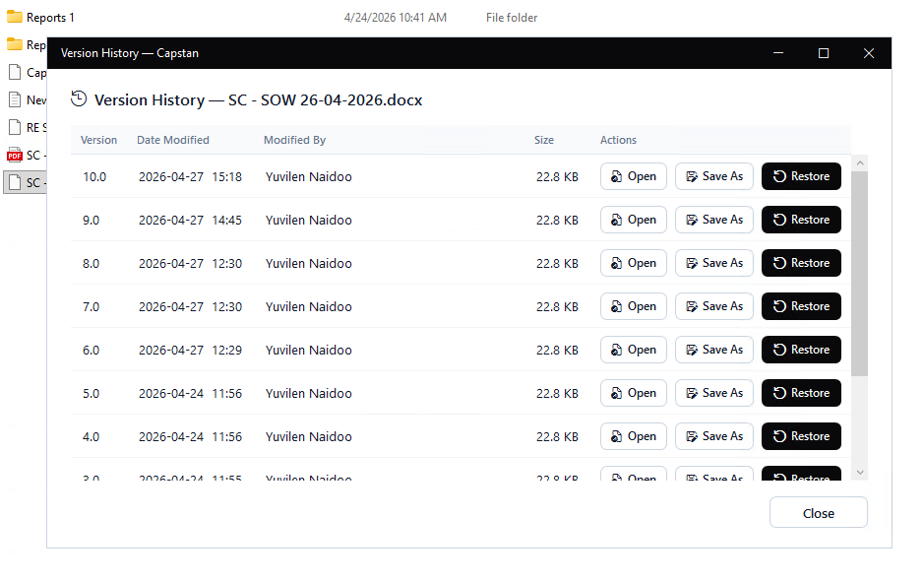Sort by the Version column header
The height and width of the screenshot is (582, 924).
98,141
